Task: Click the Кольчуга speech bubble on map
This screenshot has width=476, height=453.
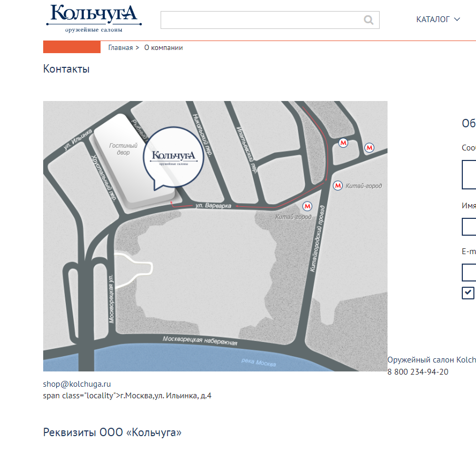Action: click(x=173, y=158)
